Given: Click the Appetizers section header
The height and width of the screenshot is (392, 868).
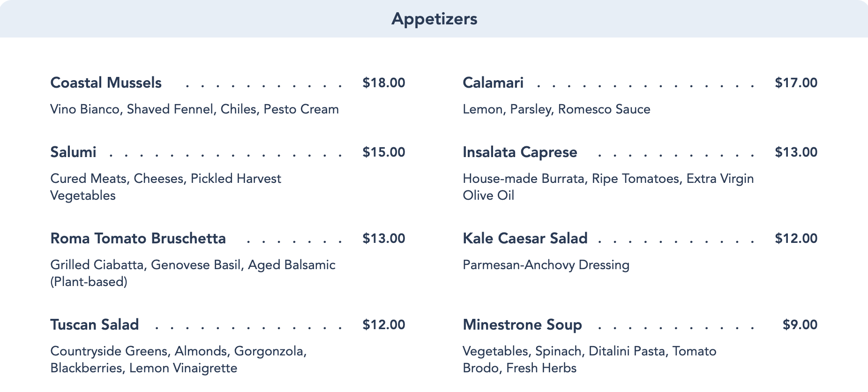Looking at the screenshot, I should coord(434,19).
